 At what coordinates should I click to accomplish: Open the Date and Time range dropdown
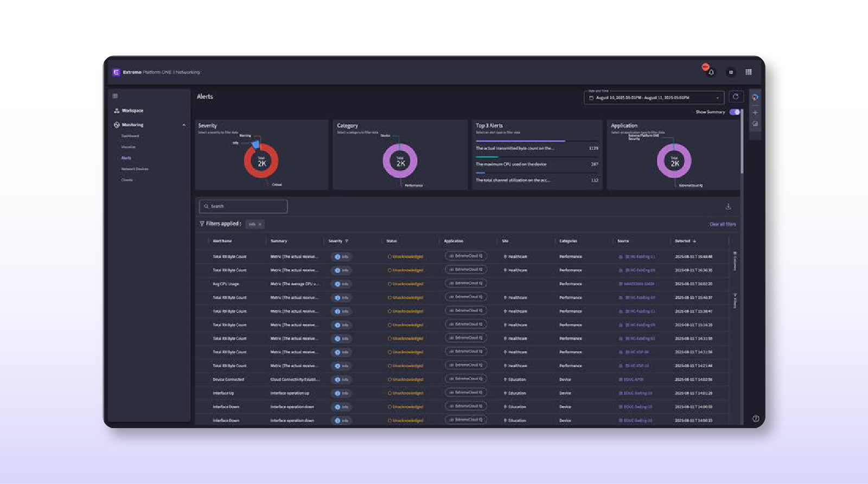[654, 98]
